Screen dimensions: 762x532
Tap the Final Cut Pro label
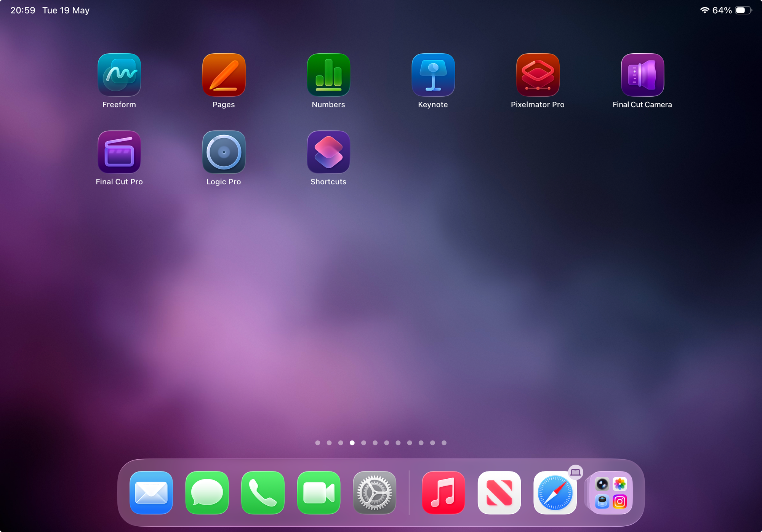pyautogui.click(x=119, y=182)
